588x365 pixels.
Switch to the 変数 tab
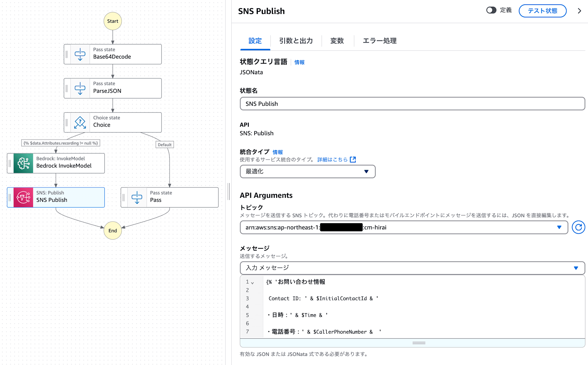point(337,41)
